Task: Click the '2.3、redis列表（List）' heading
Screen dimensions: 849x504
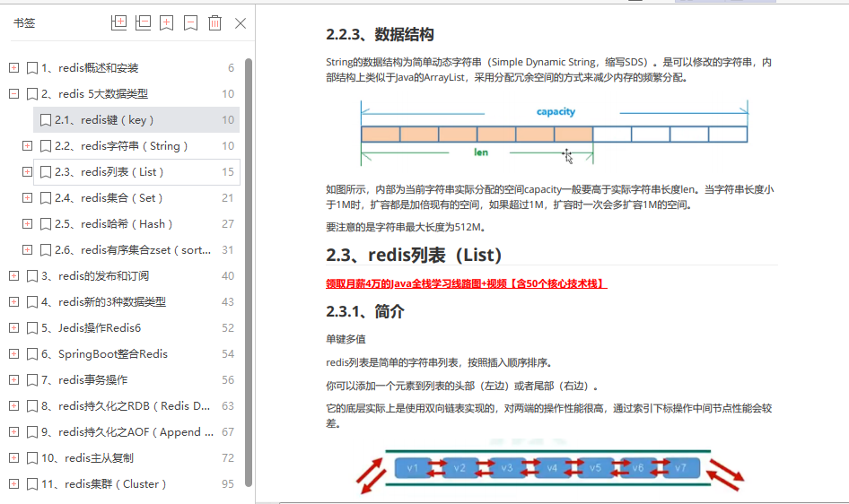Action: 414,255
